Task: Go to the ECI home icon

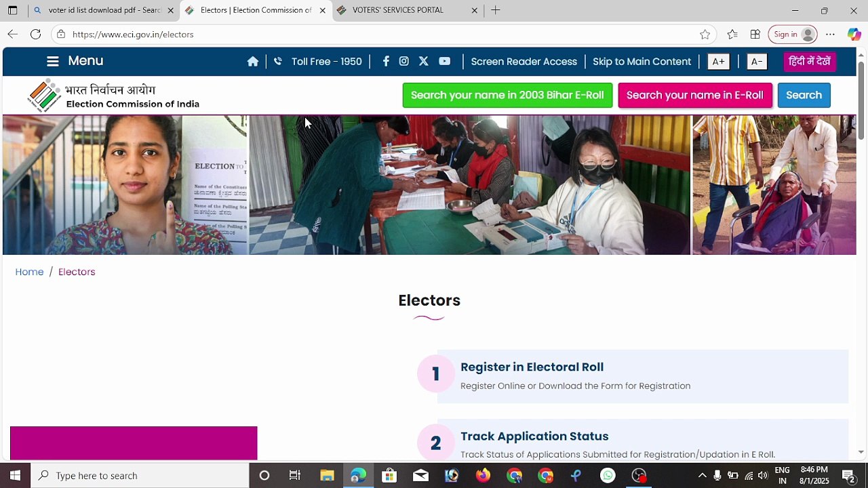Action: coord(253,62)
